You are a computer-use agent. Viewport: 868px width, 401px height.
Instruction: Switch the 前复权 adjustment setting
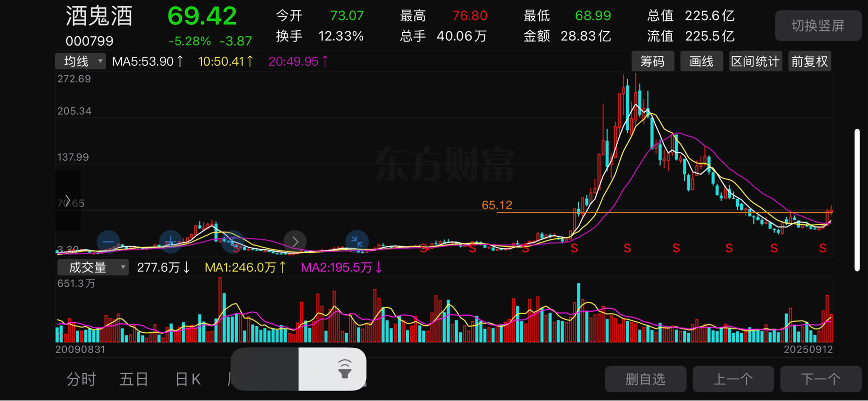[810, 62]
